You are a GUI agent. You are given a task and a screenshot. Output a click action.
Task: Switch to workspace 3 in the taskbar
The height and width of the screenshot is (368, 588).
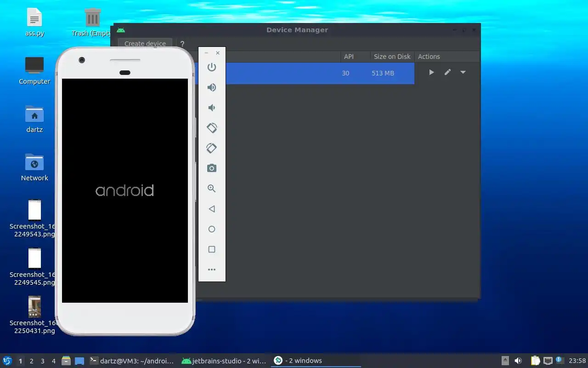tap(42, 361)
